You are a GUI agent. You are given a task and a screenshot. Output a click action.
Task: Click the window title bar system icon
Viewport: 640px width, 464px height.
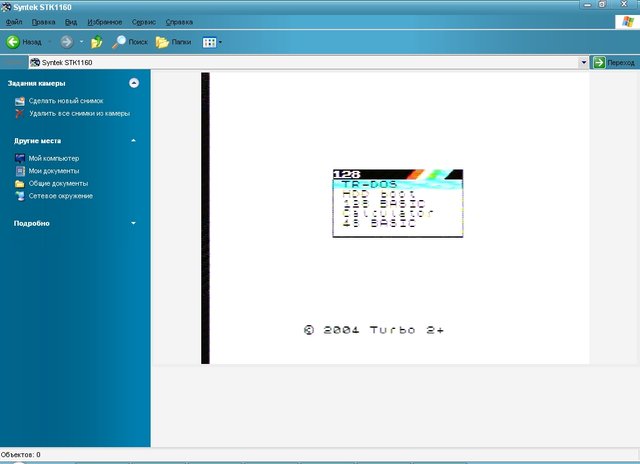pos(6,7)
